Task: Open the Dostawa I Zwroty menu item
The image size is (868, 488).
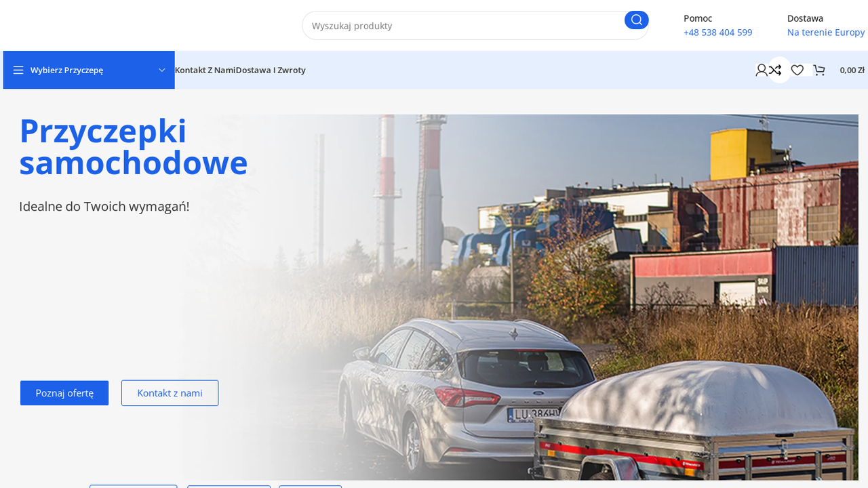Action: (271, 70)
